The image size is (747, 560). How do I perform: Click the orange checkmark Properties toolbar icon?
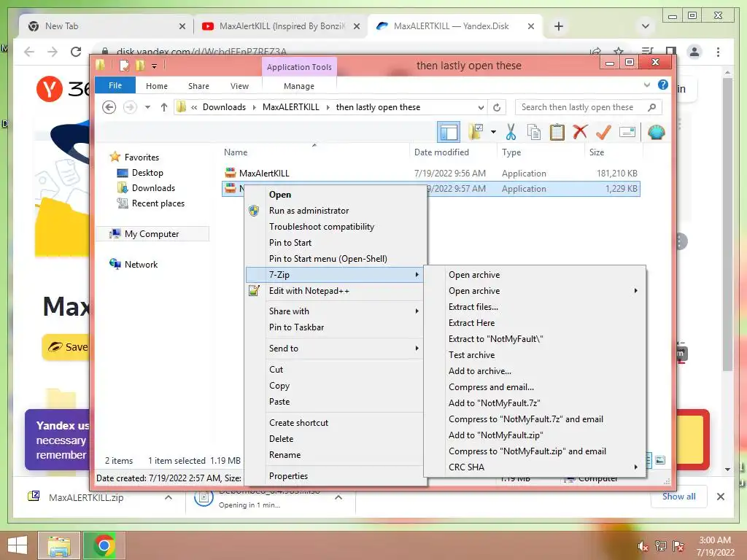point(603,132)
